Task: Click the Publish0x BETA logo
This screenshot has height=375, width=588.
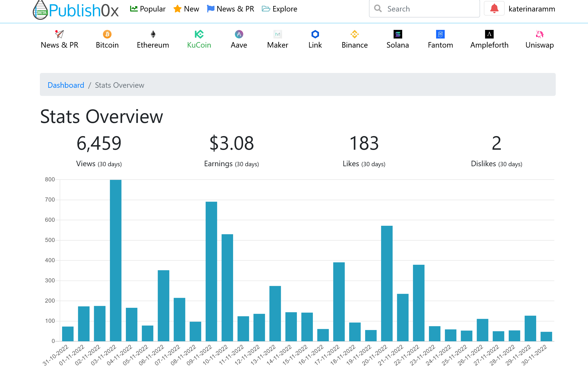Action: 76,10
